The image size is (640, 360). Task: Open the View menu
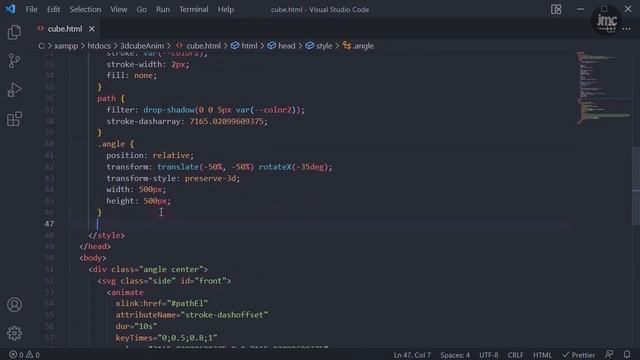[x=118, y=9]
